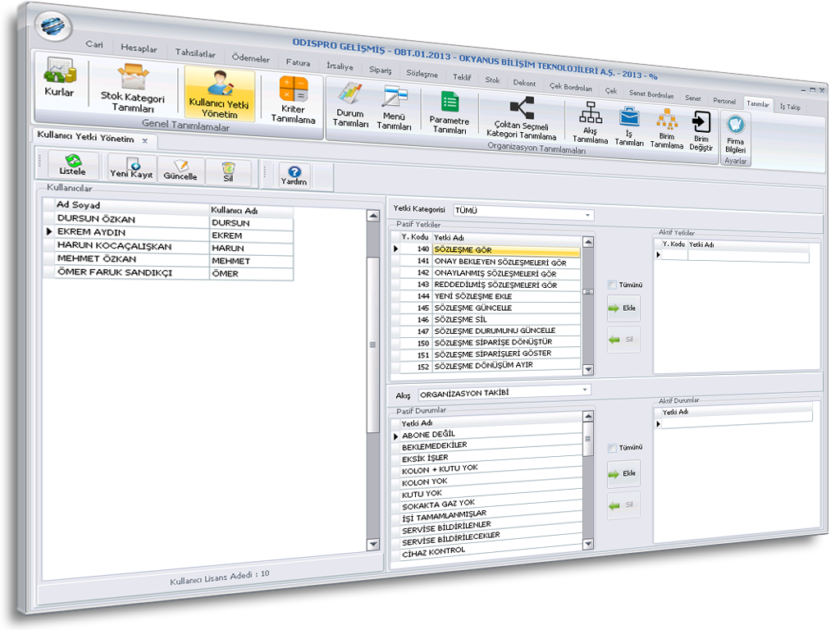Image resolution: width=840 pixels, height=630 pixels.
Task: Select user row DURSUN ÖZKAN
Action: [x=168, y=221]
